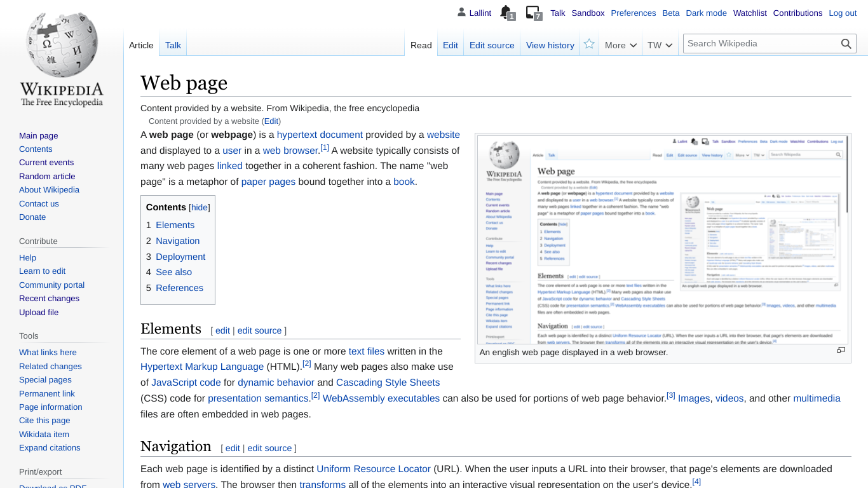Open the Wikidata item link
868x488 pixels.
coord(44,434)
